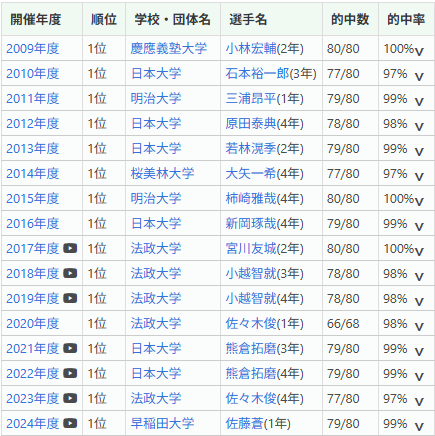This screenshot has width=435, height=436.
Task: Open player link 佐々木俊(1年)
Action: pyautogui.click(x=264, y=324)
